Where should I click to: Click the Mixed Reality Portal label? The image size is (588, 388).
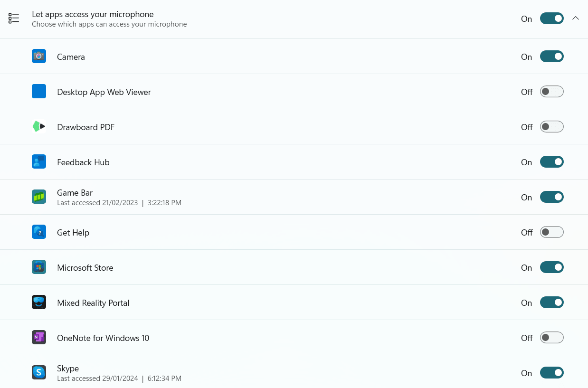click(x=93, y=303)
